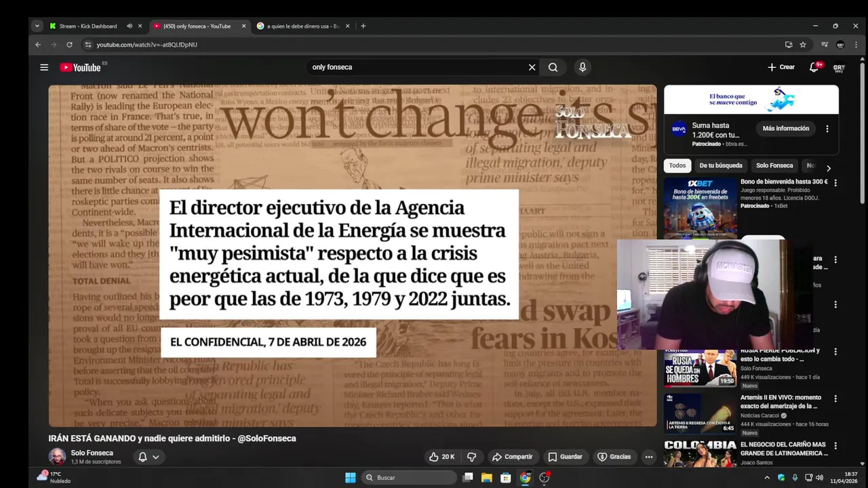Share the video with Compartir
868x488 pixels.
click(x=513, y=457)
